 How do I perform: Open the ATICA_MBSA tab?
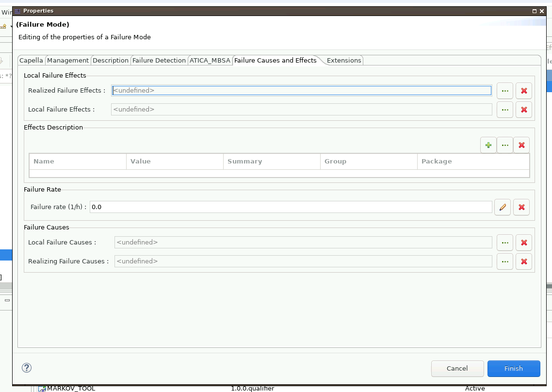point(210,60)
